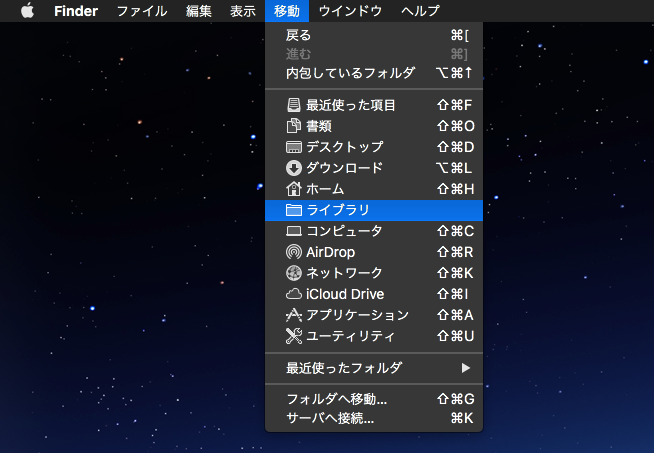Click the コンピュータ laptop icon
Screen dimensions: 654x453
294,231
